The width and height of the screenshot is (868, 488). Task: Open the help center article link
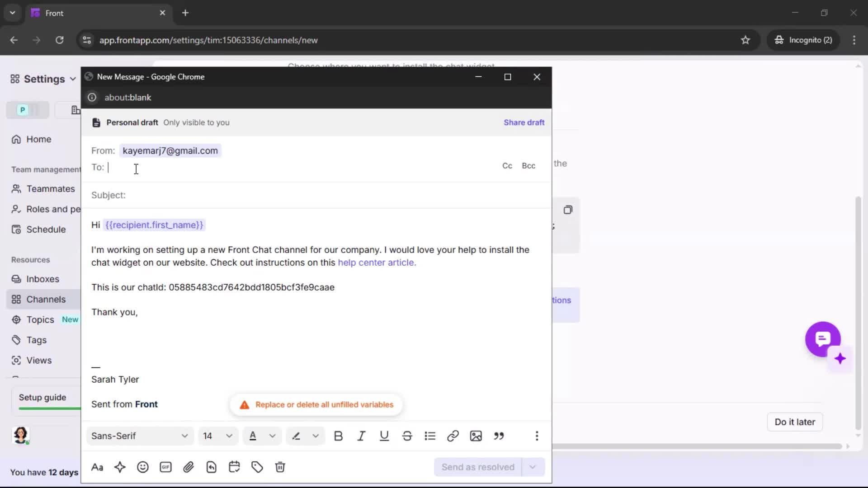(376, 263)
